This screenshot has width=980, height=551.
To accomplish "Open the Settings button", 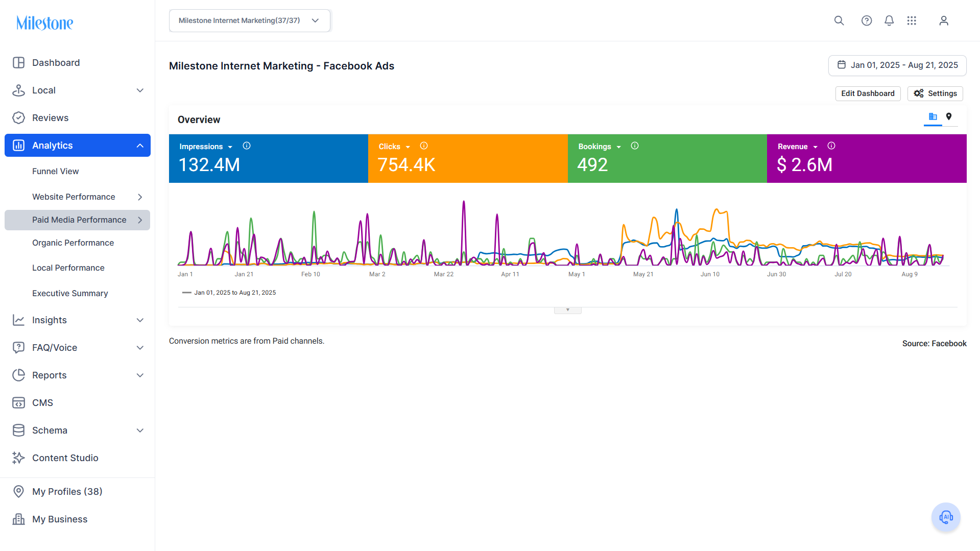I will click(935, 93).
